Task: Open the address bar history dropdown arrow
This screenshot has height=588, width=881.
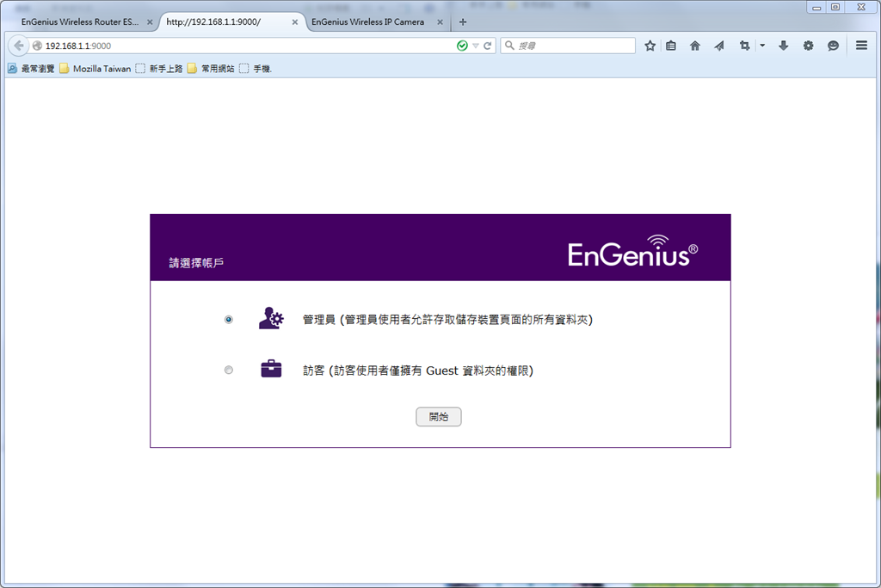Action: pyautogui.click(x=475, y=46)
